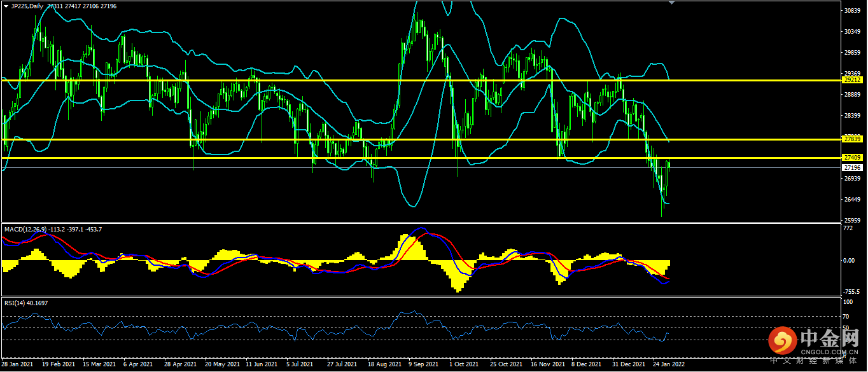Screen dimensions: 868x372
Task: Click the 19 Feb 2021 date label
Action: point(58,364)
